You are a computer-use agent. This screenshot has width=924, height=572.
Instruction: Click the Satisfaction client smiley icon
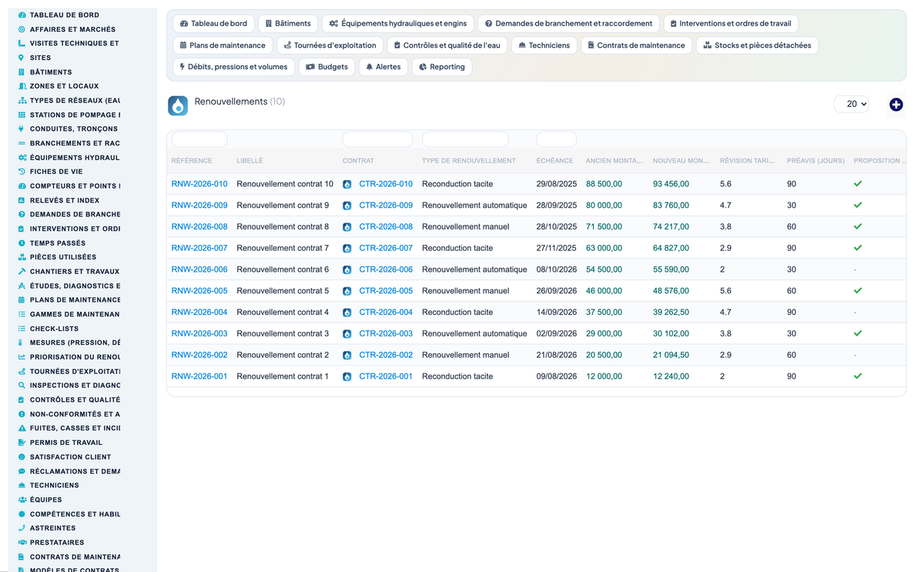tap(22, 457)
